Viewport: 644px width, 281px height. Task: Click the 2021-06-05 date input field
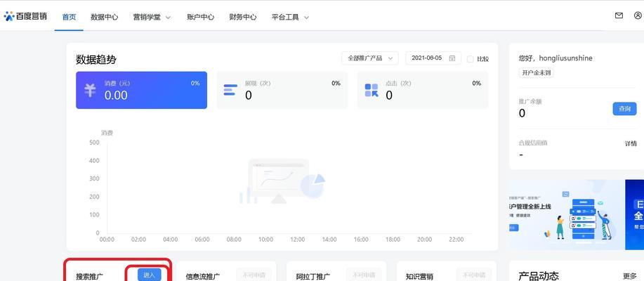(433, 58)
